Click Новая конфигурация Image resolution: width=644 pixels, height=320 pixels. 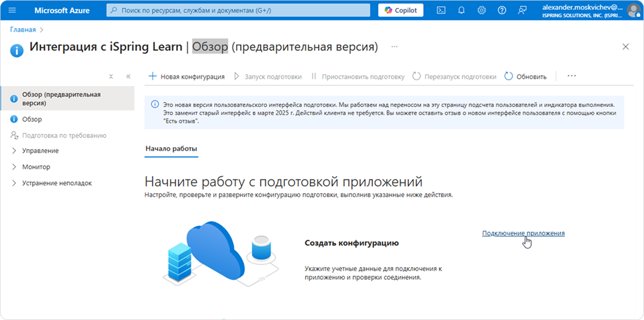[x=186, y=76]
